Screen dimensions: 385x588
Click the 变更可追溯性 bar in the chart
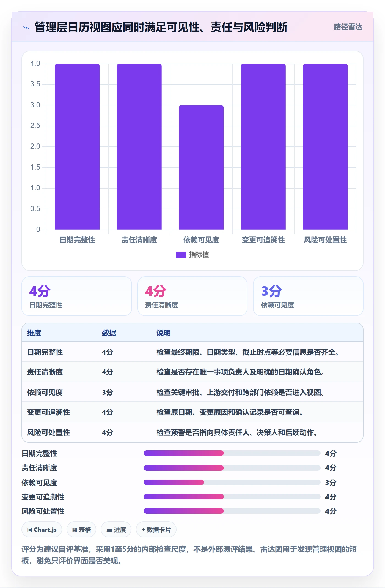[263, 147]
